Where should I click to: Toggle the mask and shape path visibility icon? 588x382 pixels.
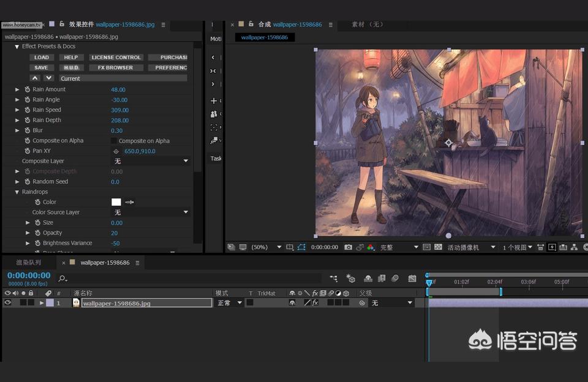click(301, 247)
